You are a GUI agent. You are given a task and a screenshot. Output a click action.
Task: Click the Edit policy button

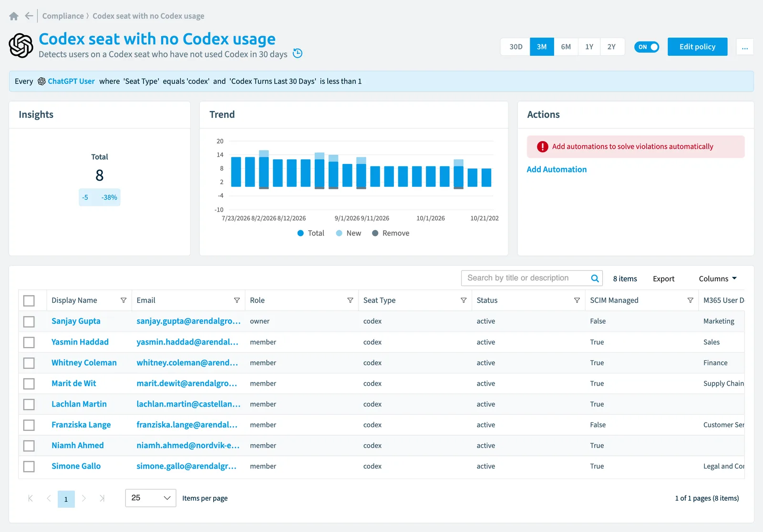[x=697, y=47]
